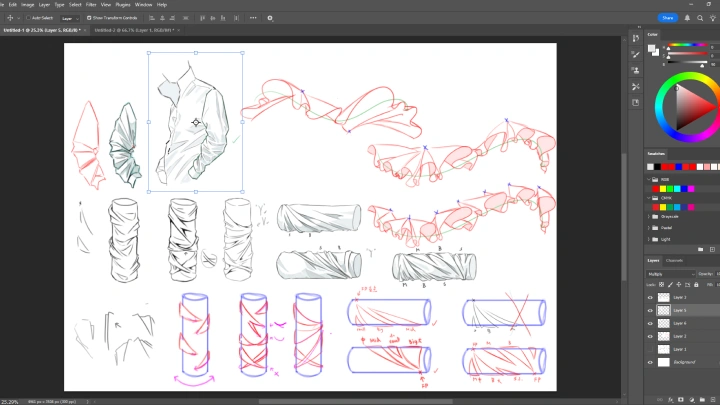This screenshot has width=720, height=405.
Task: Click the Opacity value field
Action: 718,274
